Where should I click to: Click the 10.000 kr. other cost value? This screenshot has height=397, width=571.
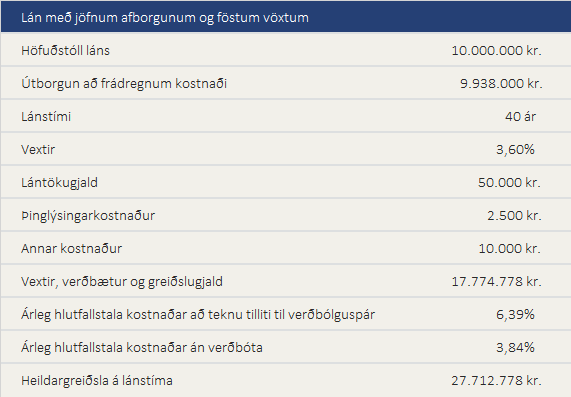509,248
